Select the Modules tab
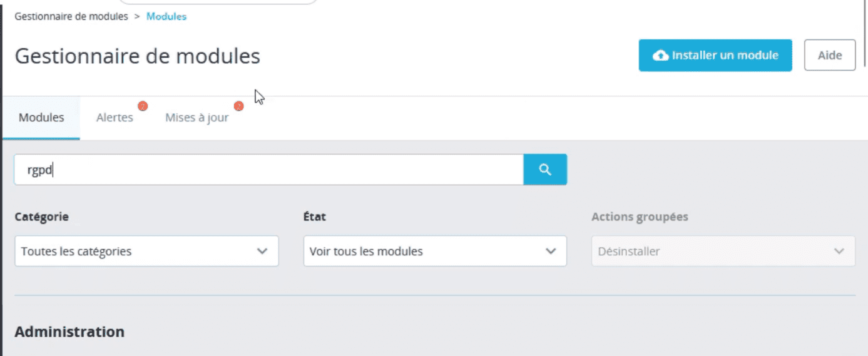The height and width of the screenshot is (356, 868). [x=41, y=118]
